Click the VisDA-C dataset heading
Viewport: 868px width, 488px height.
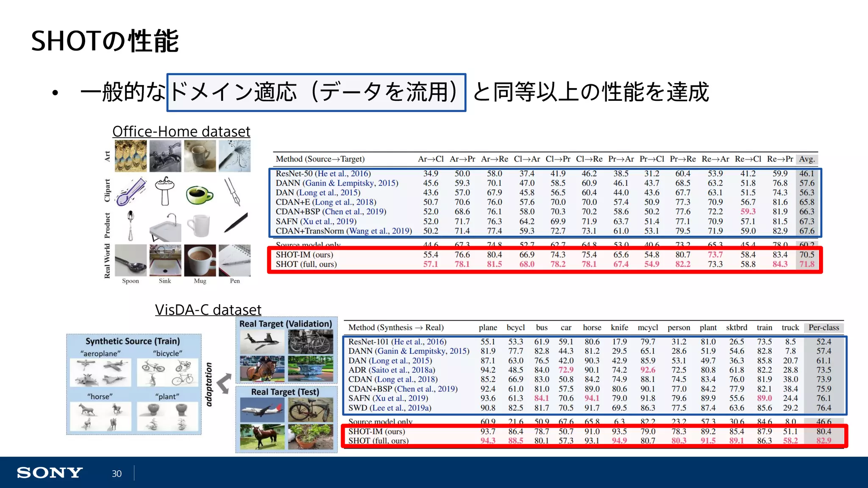(x=208, y=310)
